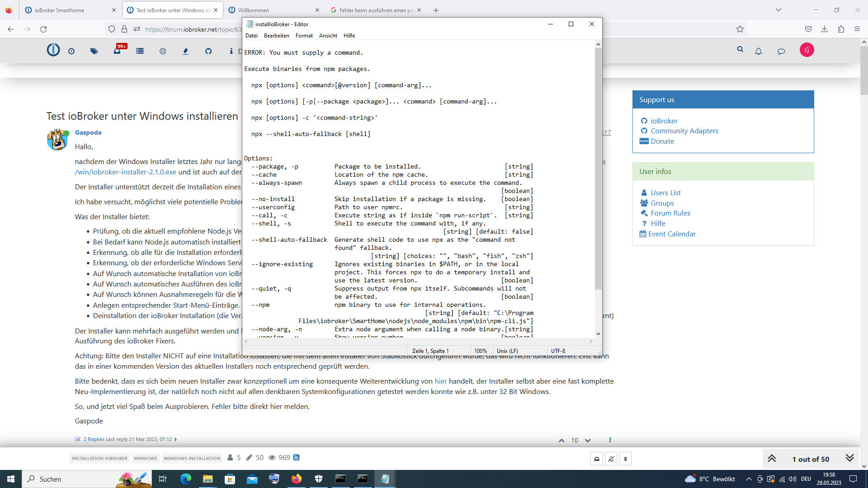Open the Community Adapters link
The width and height of the screenshot is (868, 488).
coord(684,131)
